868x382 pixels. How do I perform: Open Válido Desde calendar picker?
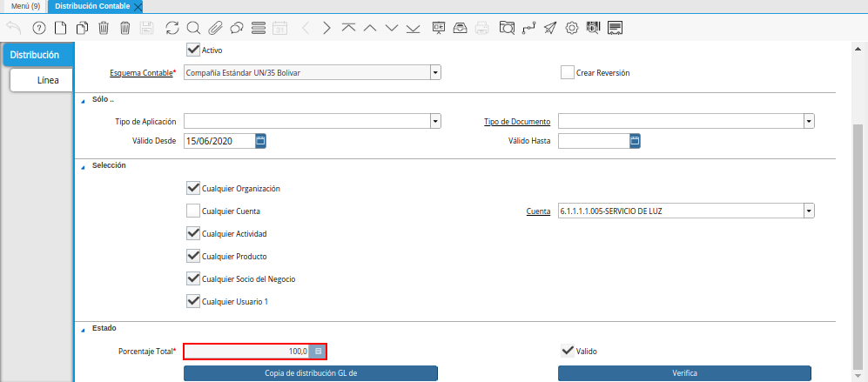point(260,141)
